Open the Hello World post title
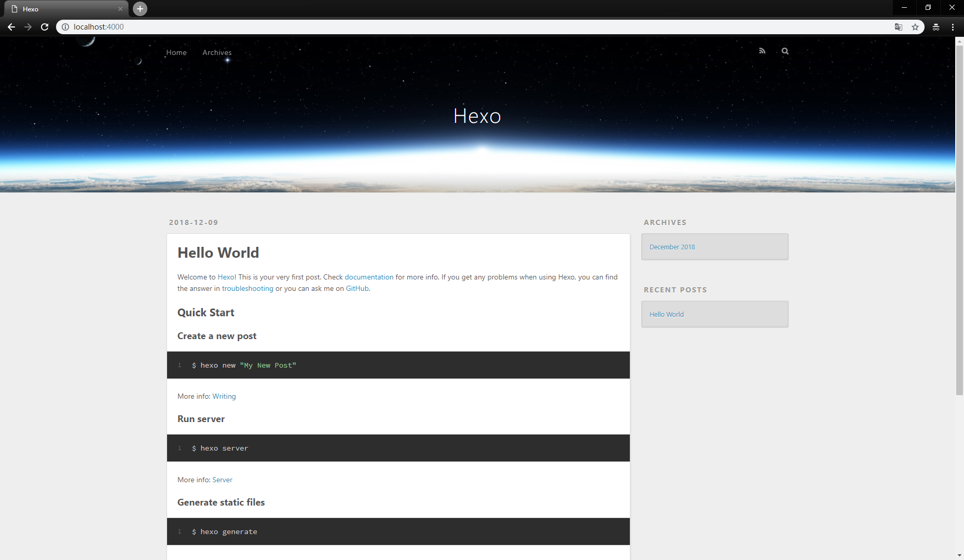Screen dimensions: 964x560 [218, 253]
